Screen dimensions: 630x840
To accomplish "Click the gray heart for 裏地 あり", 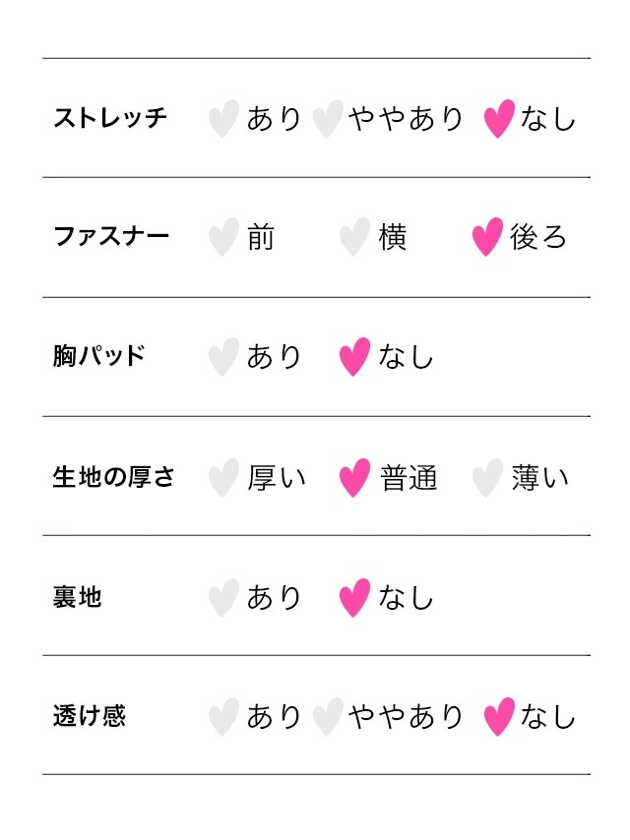I will pos(223,598).
